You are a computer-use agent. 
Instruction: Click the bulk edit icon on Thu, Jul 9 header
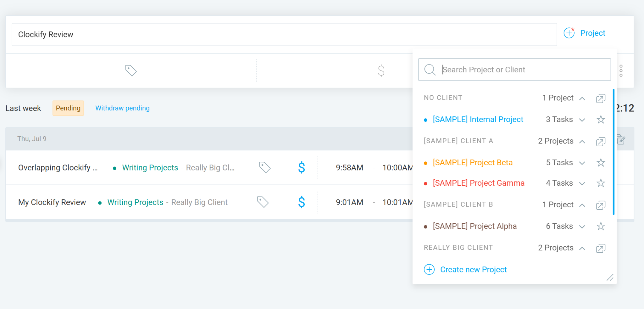point(621,139)
